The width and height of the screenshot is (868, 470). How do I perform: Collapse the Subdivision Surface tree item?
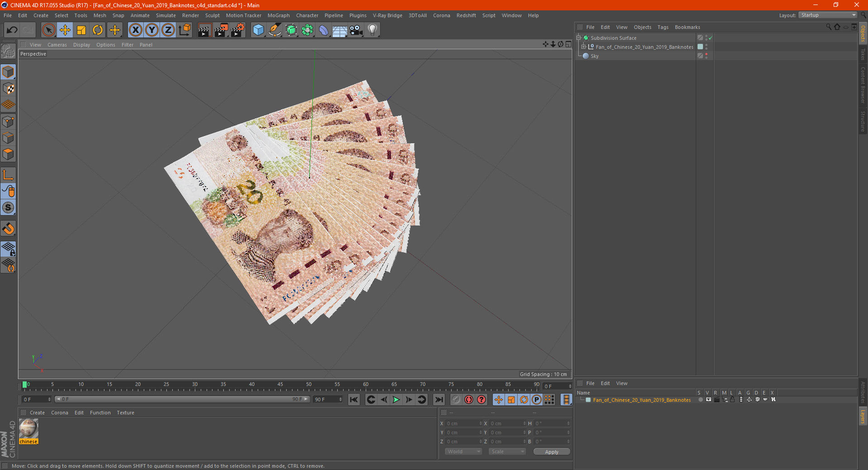[x=579, y=38]
